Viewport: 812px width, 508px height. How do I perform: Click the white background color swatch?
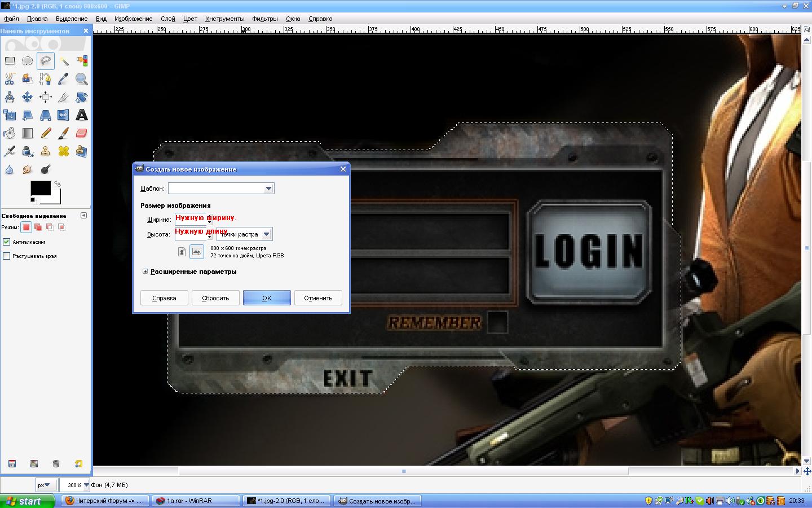pos(55,198)
